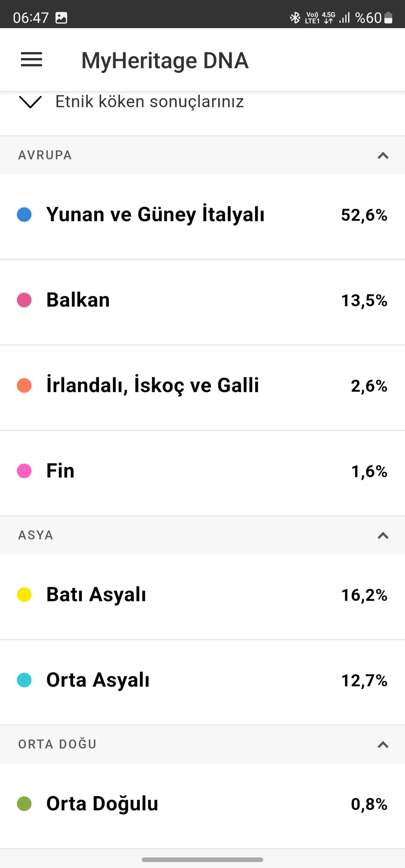Viewport: 405px width, 868px height.
Task: Tap the cyan Orta Asyalı color dot
Action: pos(24,680)
